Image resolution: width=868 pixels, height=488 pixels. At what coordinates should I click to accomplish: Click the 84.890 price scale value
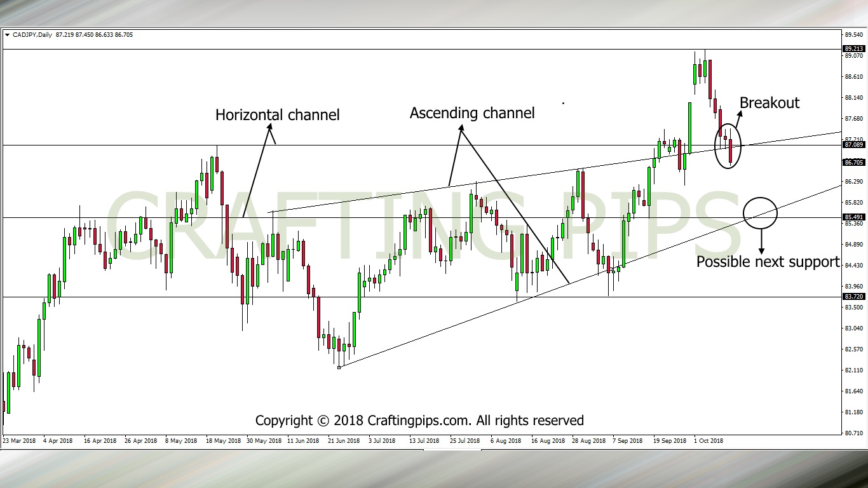[853, 245]
